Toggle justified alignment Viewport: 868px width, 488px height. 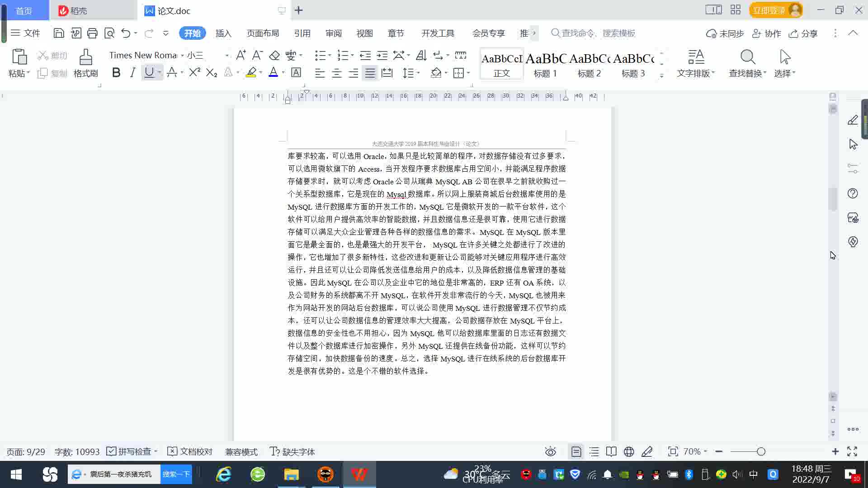pyautogui.click(x=370, y=73)
